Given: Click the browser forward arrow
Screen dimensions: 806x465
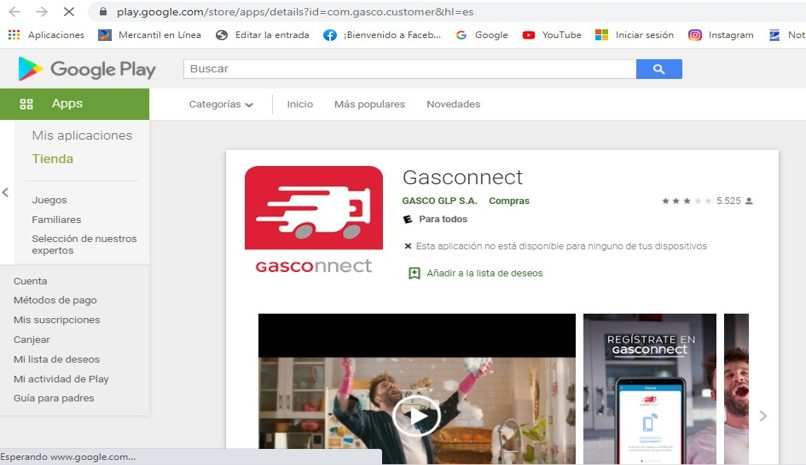Looking at the screenshot, I should click(x=42, y=11).
